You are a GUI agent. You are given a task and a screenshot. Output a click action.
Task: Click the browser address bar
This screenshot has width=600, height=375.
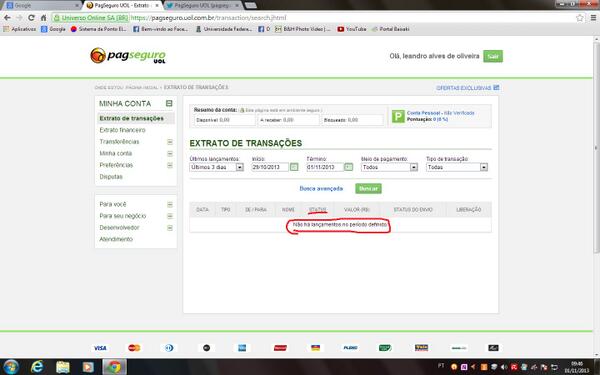(314, 18)
